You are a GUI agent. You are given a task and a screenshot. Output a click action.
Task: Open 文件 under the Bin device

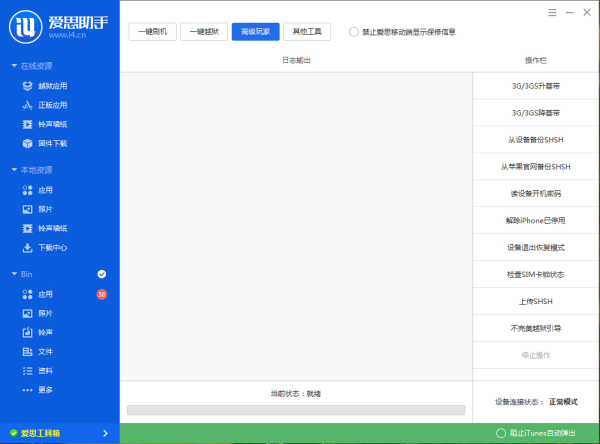click(x=45, y=351)
